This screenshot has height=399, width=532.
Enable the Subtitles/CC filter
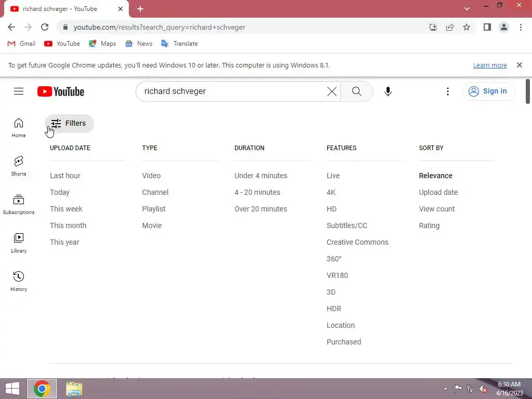347,225
